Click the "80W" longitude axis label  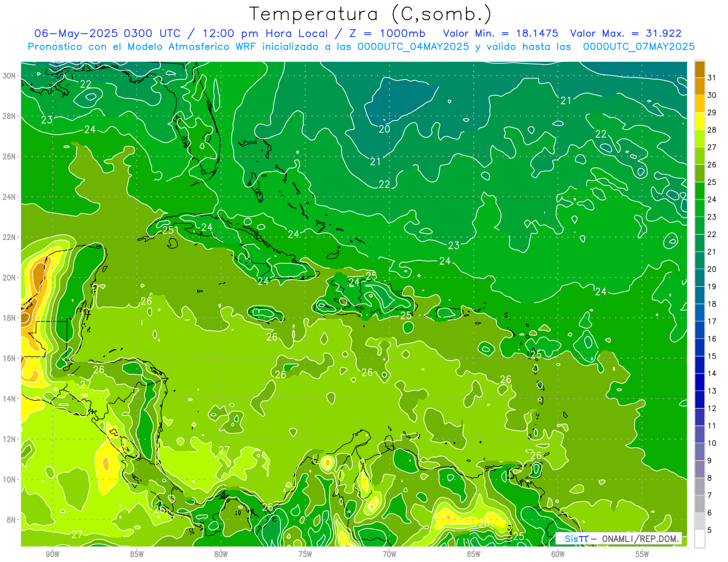[x=221, y=554]
